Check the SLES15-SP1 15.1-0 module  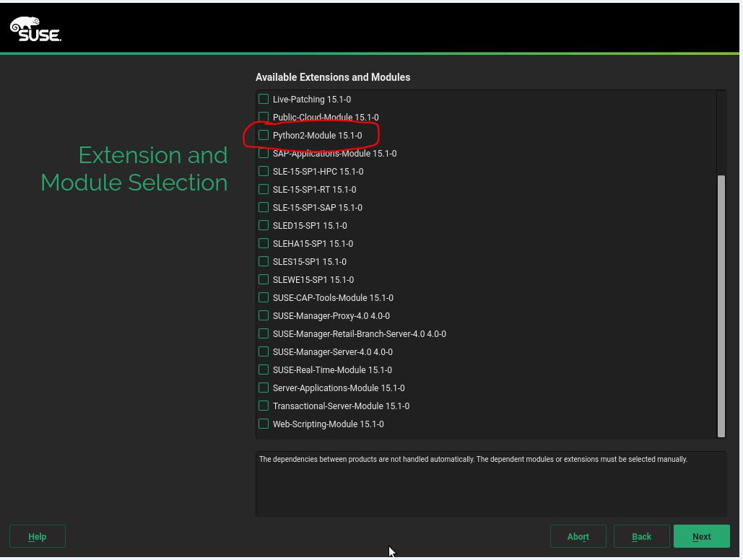pyautogui.click(x=264, y=261)
